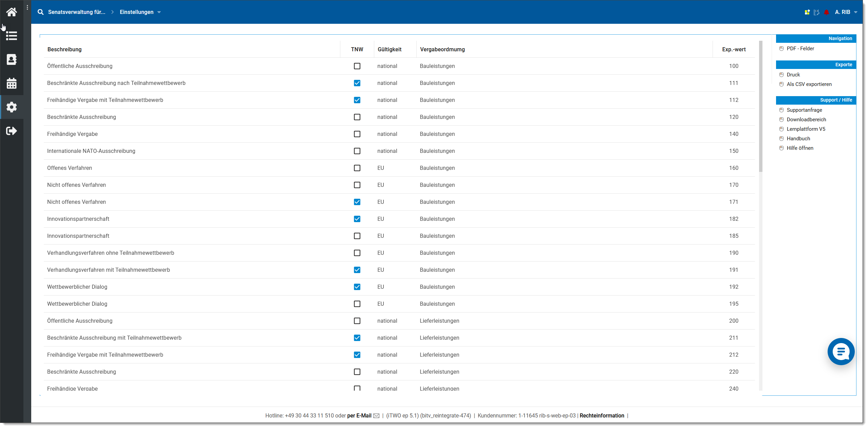Image resolution: width=868 pixels, height=428 pixels.
Task: Open Rechteinformation in the footer
Action: [x=602, y=416]
